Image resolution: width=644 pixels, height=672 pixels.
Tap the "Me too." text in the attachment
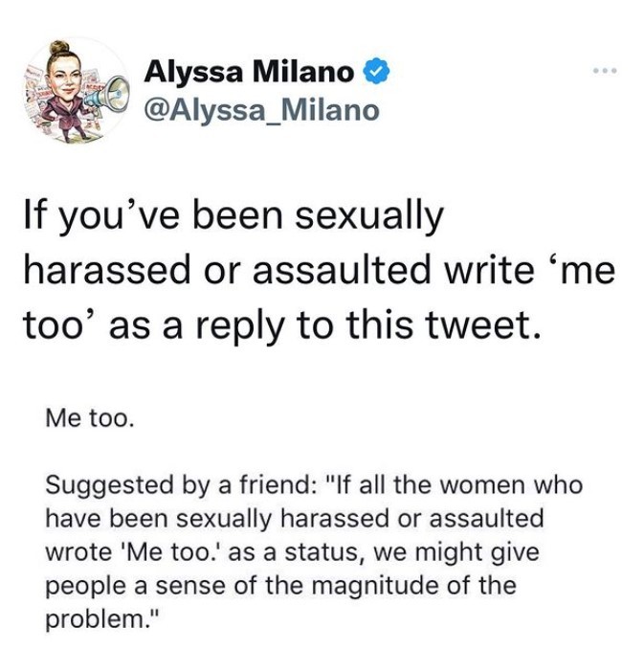click(90, 418)
